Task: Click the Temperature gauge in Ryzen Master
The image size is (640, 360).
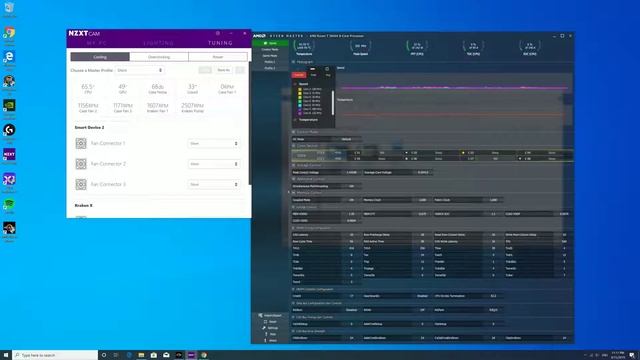Action: [x=304, y=47]
